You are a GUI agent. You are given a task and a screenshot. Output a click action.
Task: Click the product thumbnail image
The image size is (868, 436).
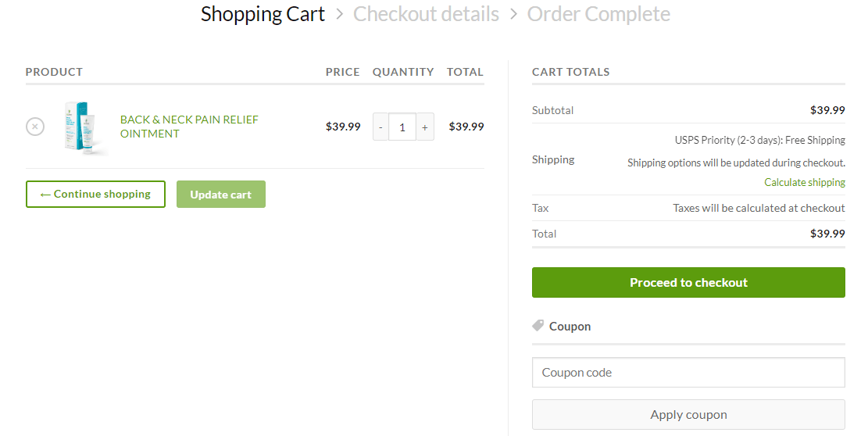[84, 127]
